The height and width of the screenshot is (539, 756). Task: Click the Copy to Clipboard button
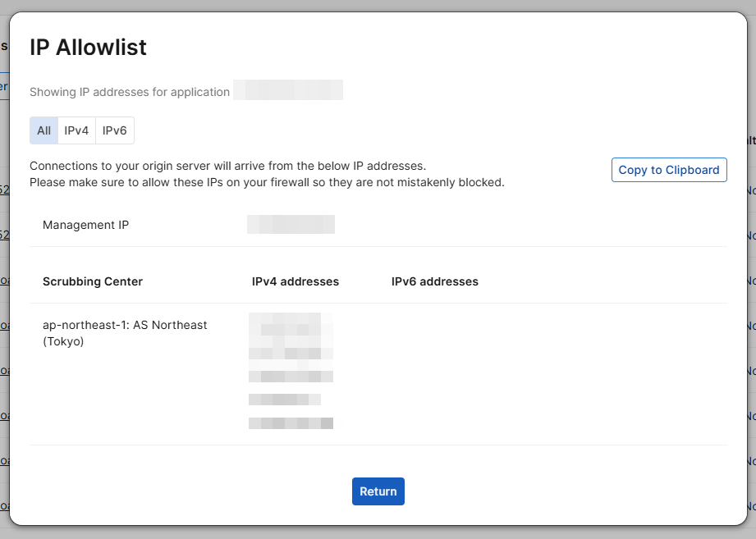point(669,170)
